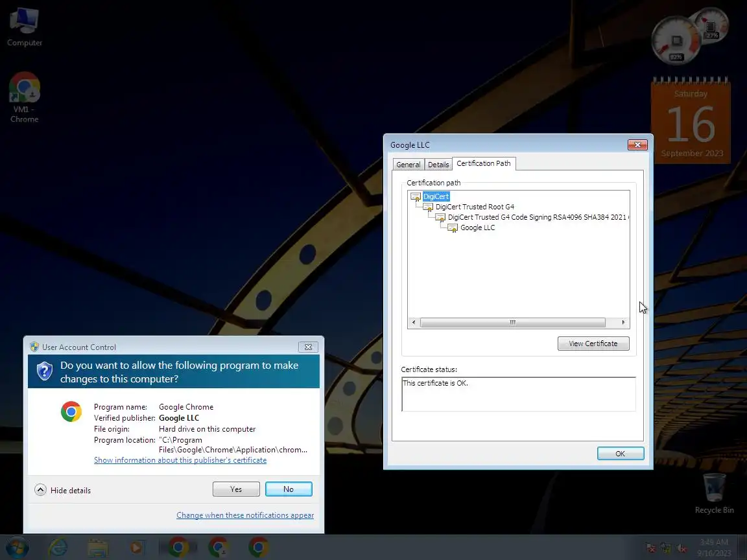Click certificate icon beside DigiCert root
This screenshot has height=560, width=747.
point(416,196)
